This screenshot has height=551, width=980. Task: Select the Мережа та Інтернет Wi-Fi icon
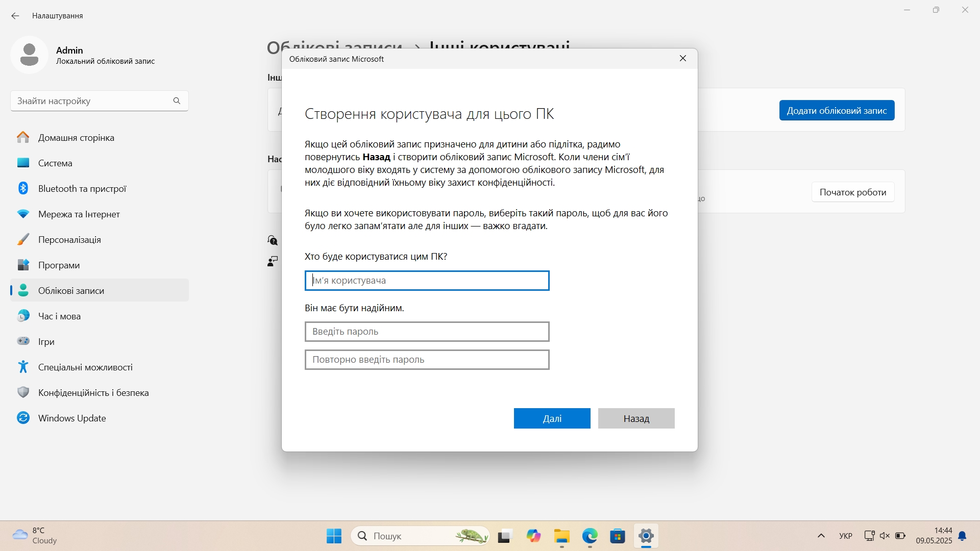coord(23,214)
